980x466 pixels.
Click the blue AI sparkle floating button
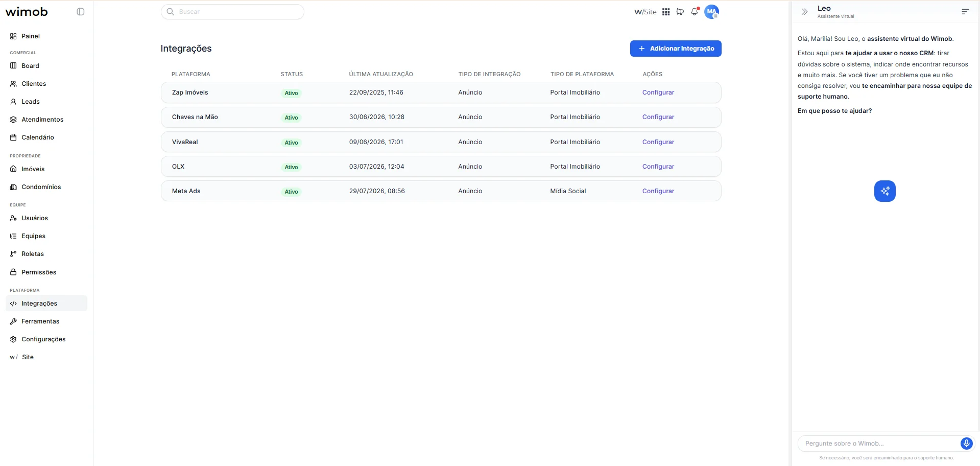[x=885, y=191]
